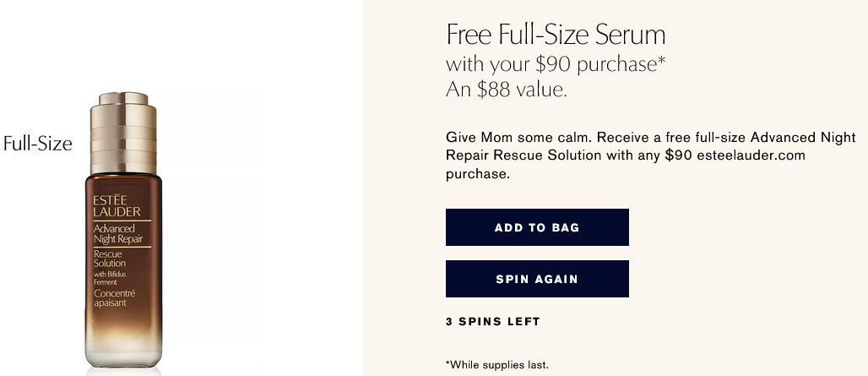The width and height of the screenshot is (868, 376).
Task: Click the Full-Size label beside the bottle
Action: click(38, 144)
